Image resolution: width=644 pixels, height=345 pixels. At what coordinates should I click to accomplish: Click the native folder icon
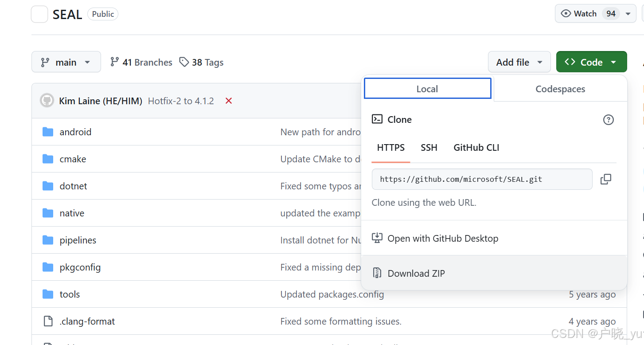click(48, 213)
